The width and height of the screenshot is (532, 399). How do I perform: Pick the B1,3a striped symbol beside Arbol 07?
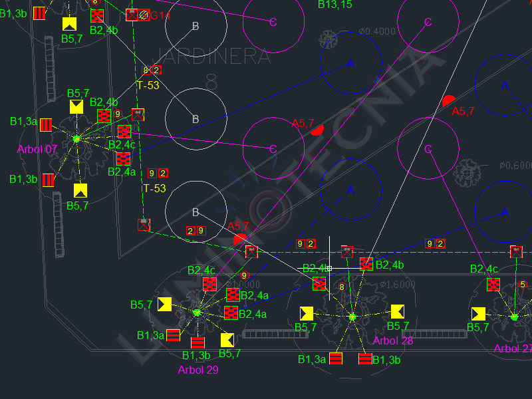coord(46,124)
